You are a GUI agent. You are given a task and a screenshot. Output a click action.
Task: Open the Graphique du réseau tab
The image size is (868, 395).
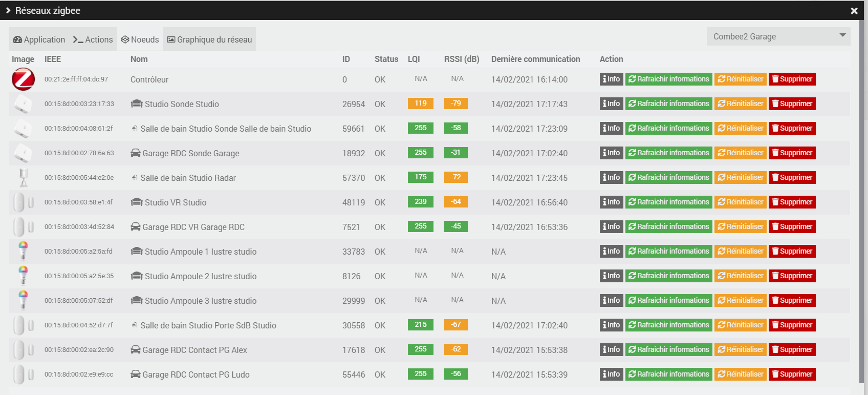click(210, 39)
